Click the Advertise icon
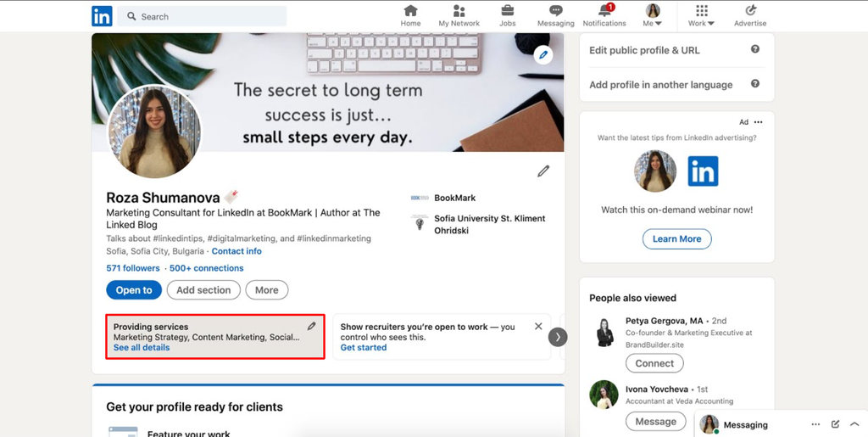 click(751, 10)
